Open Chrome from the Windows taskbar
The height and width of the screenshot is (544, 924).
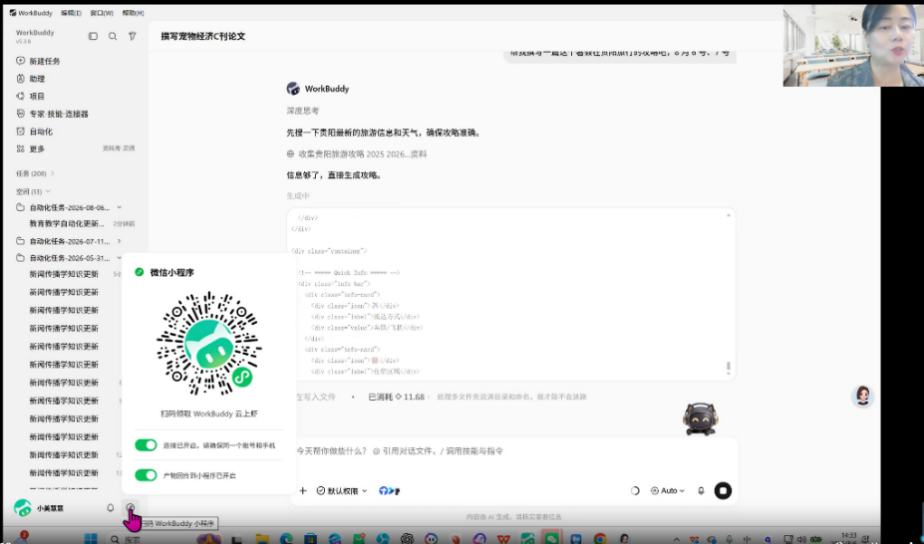pos(600,538)
